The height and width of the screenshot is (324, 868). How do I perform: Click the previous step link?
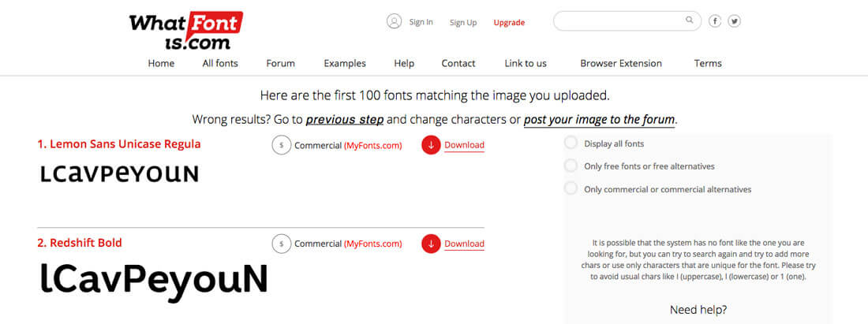coord(345,120)
